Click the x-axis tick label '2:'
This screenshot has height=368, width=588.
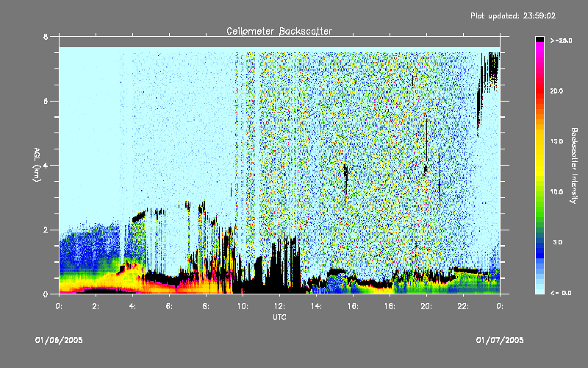click(x=96, y=306)
